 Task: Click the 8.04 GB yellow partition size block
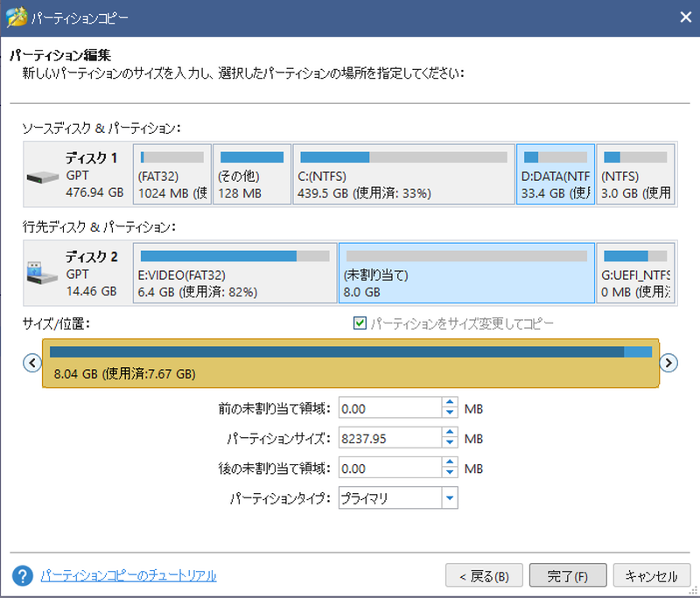(x=351, y=363)
